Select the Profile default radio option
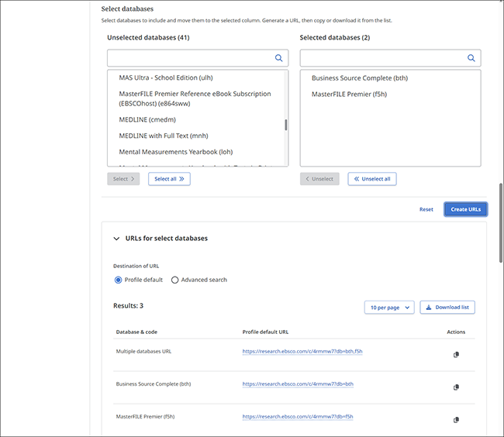Viewport: 504px width, 437px height. pos(119,280)
